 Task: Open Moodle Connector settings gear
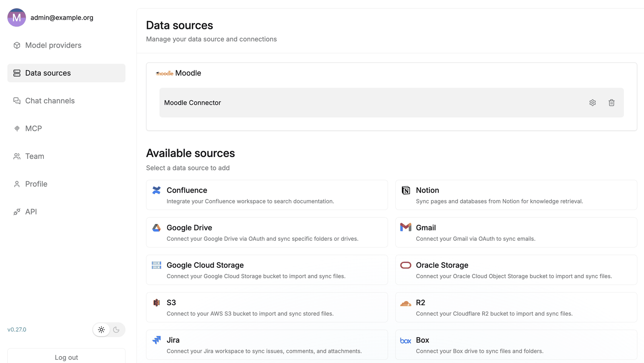(x=592, y=103)
